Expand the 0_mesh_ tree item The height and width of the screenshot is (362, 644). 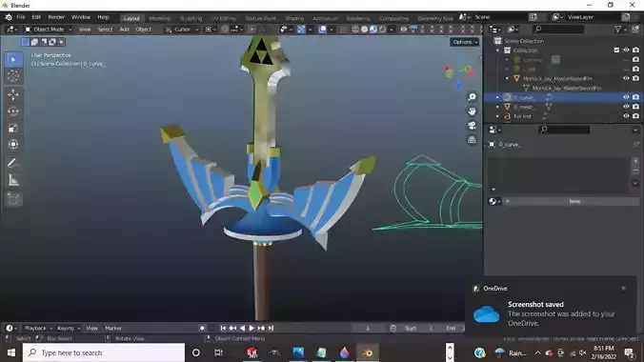tap(497, 107)
